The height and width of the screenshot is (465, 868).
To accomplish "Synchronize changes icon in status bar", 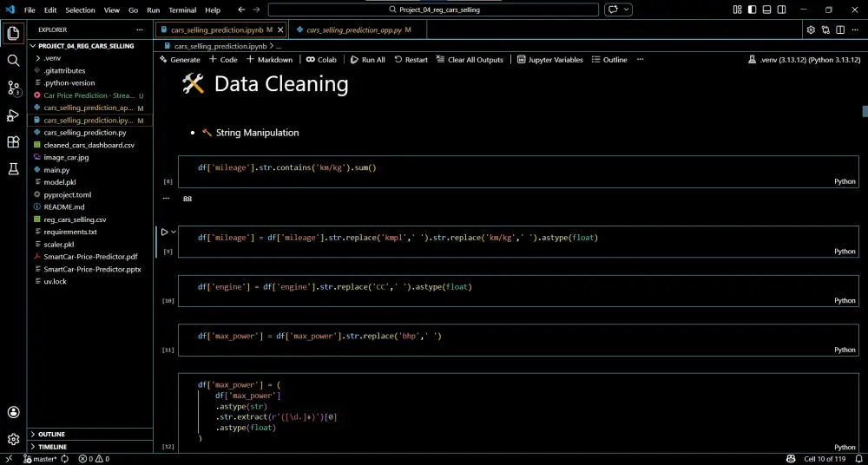I will point(65,459).
